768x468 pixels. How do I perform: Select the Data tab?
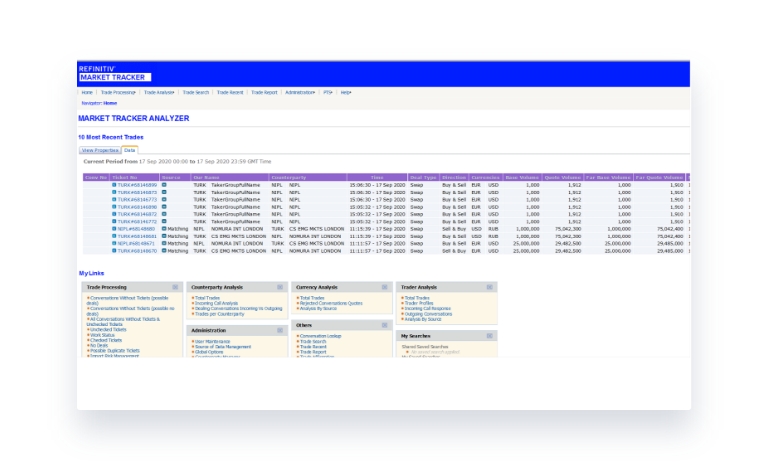coord(130,150)
